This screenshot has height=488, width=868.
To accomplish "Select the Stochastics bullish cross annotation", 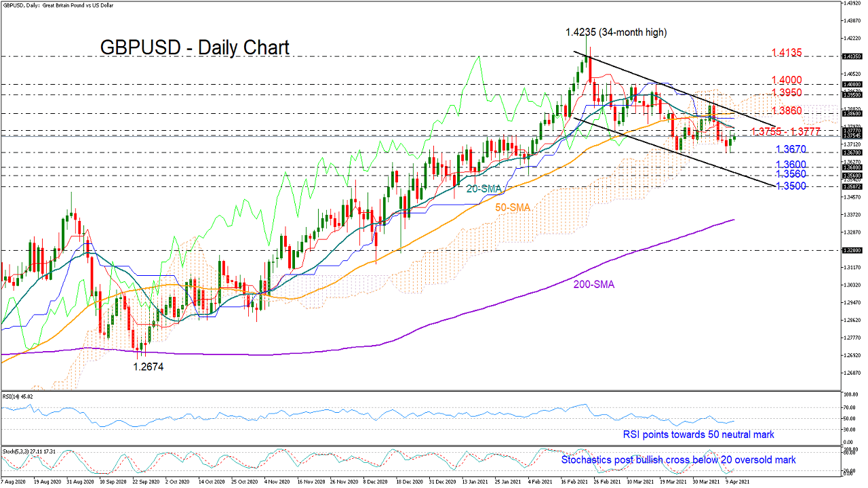I will coord(678,460).
